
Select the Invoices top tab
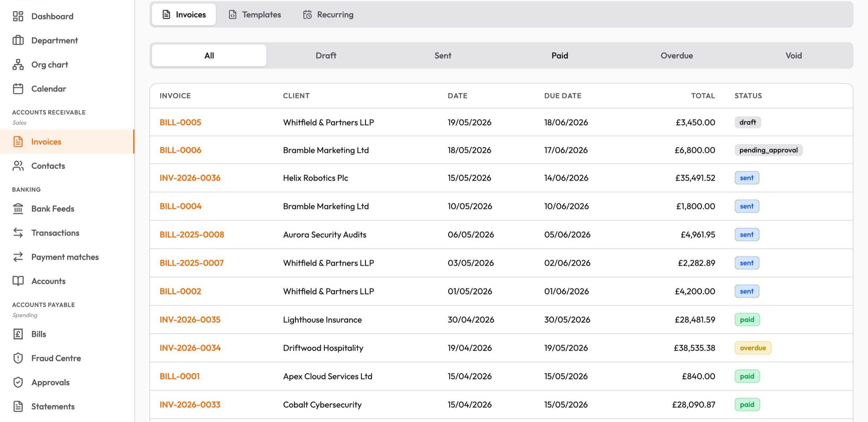(x=184, y=14)
